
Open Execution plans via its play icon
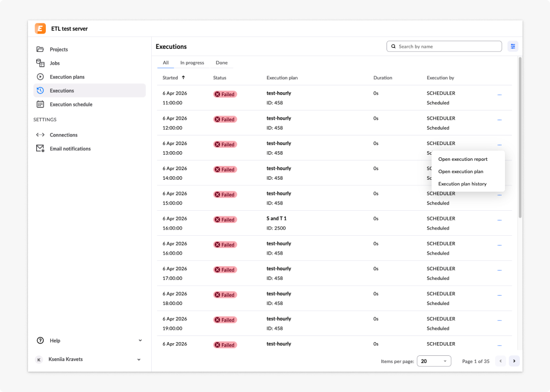pyautogui.click(x=40, y=76)
